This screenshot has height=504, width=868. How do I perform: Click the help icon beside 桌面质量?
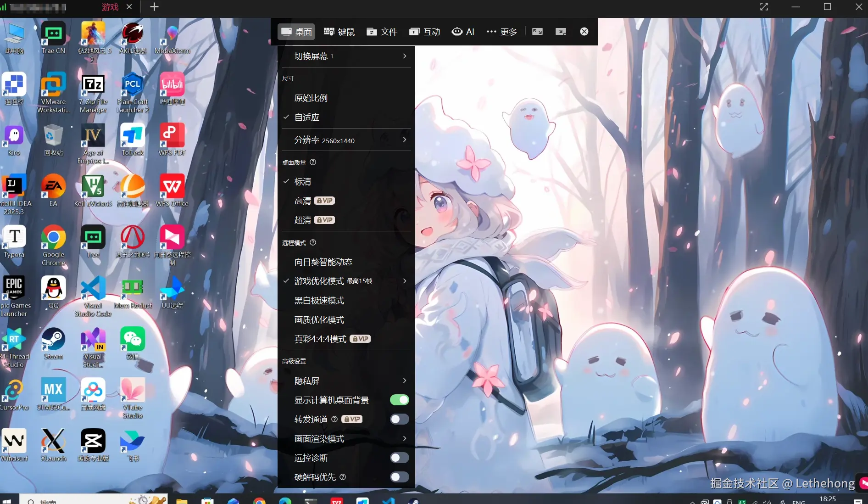pyautogui.click(x=313, y=162)
